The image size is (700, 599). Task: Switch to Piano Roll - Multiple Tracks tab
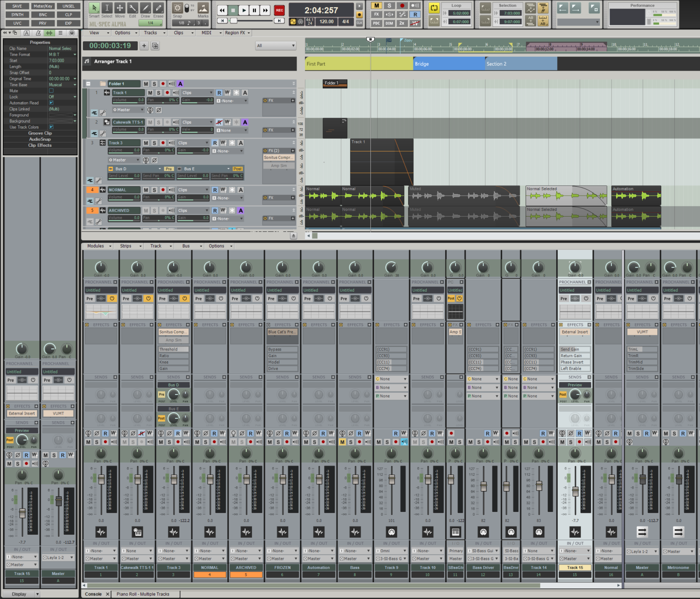143,594
